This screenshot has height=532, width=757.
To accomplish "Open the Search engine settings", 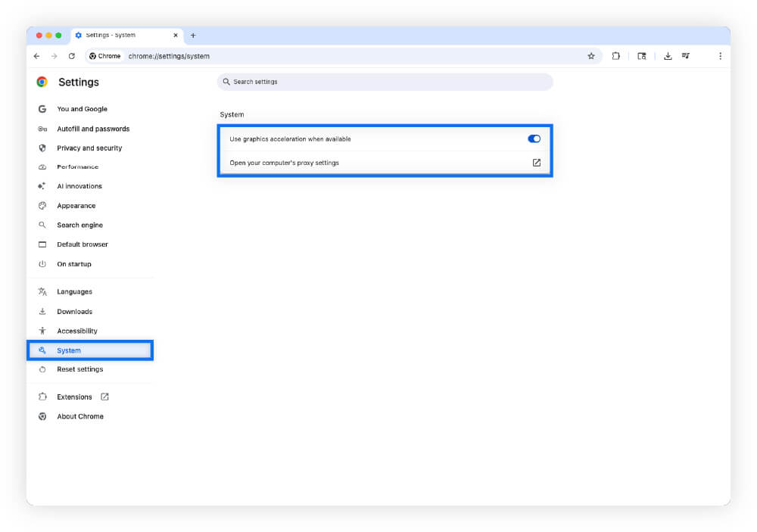I will (x=81, y=225).
